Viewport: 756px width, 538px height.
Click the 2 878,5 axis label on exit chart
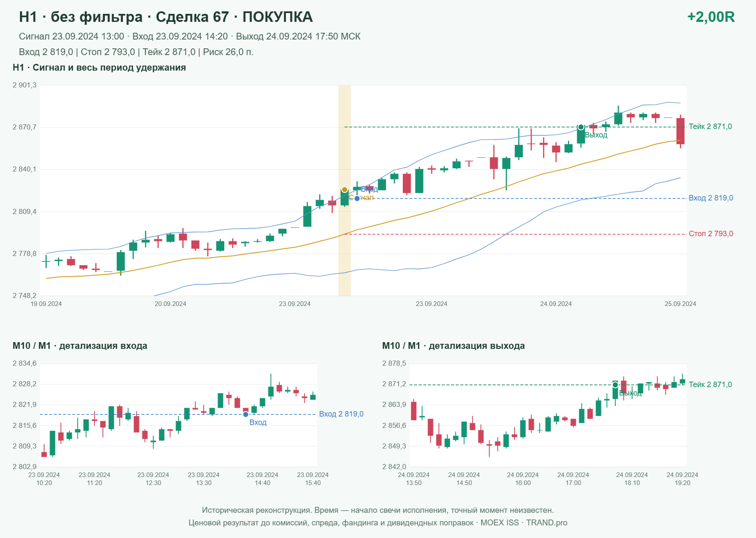coord(394,364)
